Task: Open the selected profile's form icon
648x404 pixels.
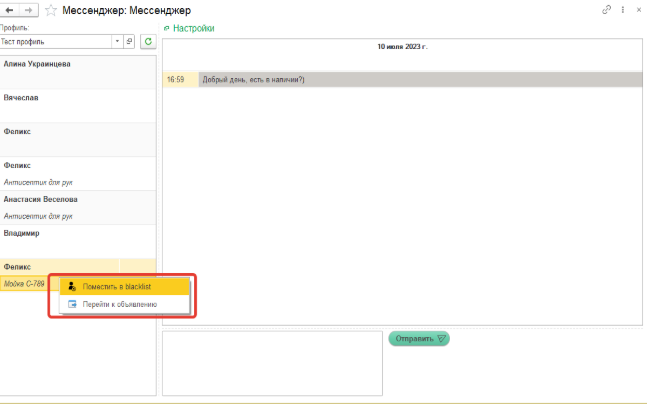Action: (x=129, y=42)
